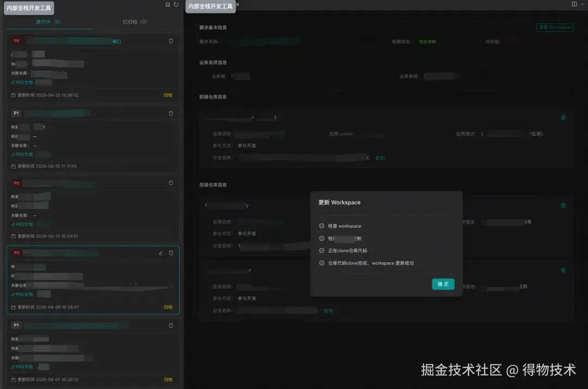Screen dimensions: 588x389
Task: Delete the card updated 2026-04-15 17:11:45
Action: (x=171, y=113)
